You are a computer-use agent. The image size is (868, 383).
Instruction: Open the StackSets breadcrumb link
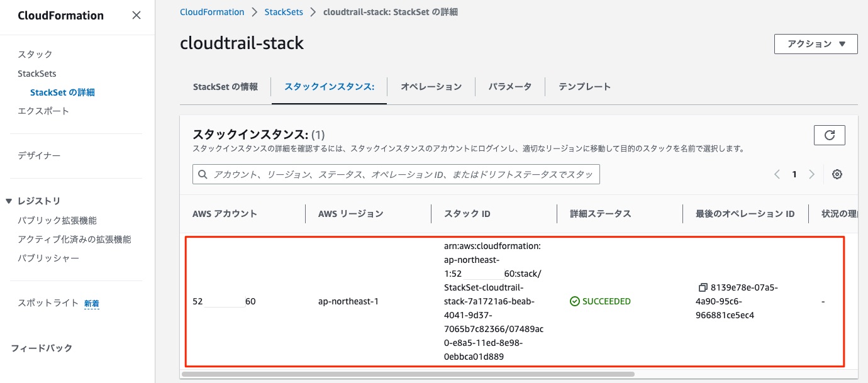tap(284, 11)
